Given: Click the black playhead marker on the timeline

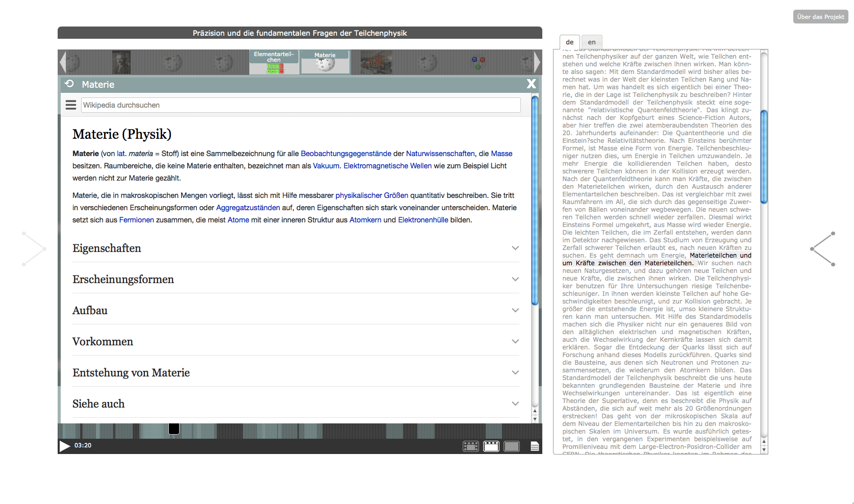Looking at the screenshot, I should [174, 429].
